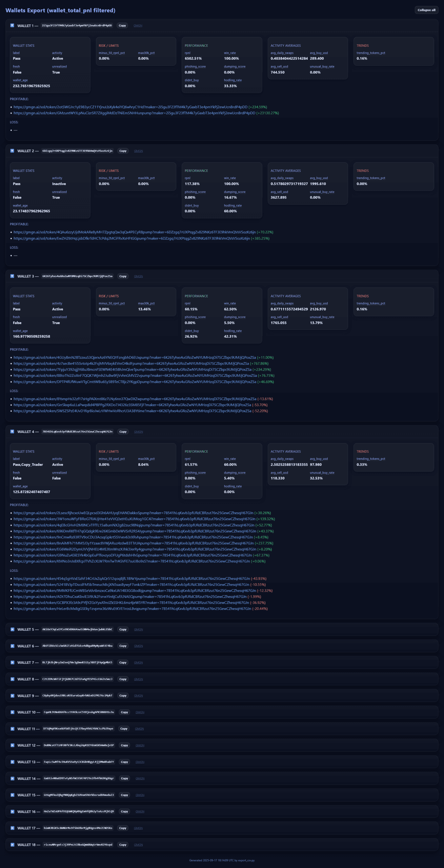Viewport: 444px width, 868px height.
Task: Collapse Wallet 4 using its arrow icon
Action: (x=12, y=432)
